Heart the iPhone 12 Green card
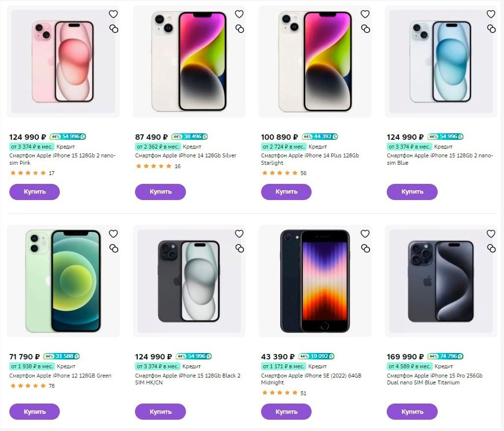504x431 pixels. point(113,234)
